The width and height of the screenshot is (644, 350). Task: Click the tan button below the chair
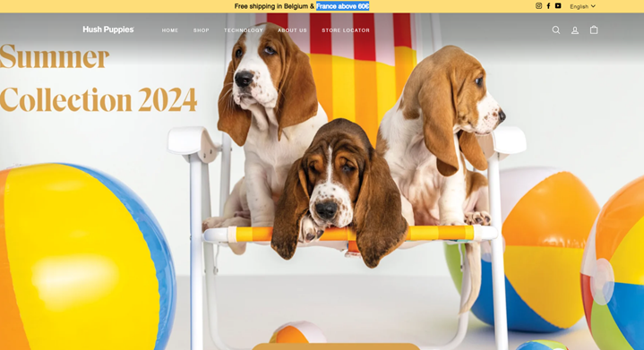pos(336,346)
